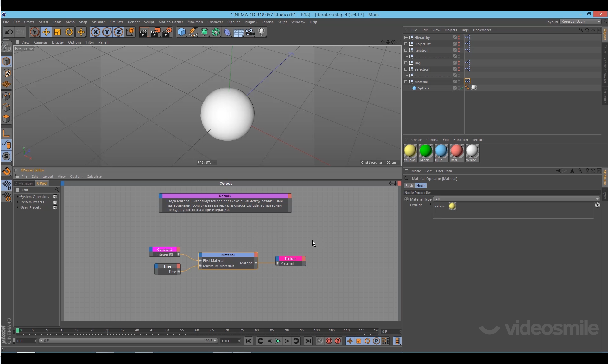The width and height of the screenshot is (608, 364).
Task: Add a Cube primitive object
Action: [x=181, y=32]
